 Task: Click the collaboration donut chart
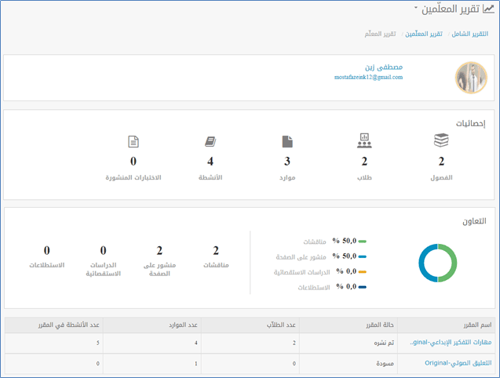(x=438, y=263)
